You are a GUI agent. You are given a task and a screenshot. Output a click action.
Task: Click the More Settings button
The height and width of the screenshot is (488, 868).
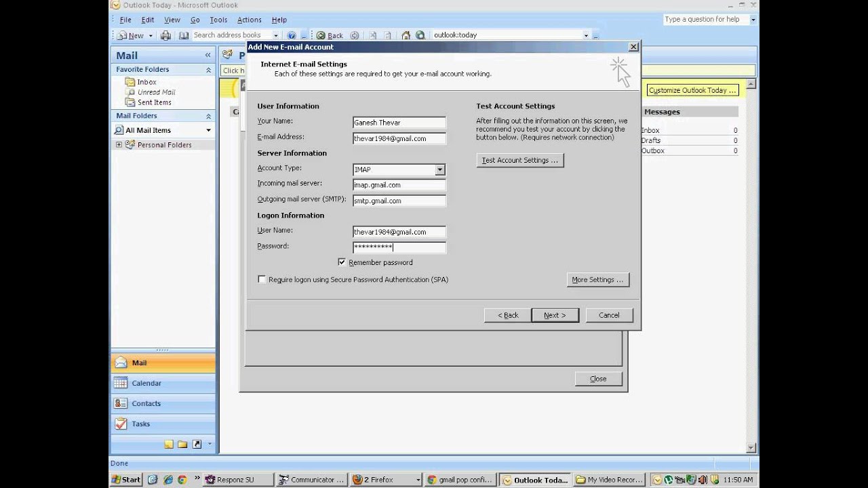pyautogui.click(x=597, y=280)
